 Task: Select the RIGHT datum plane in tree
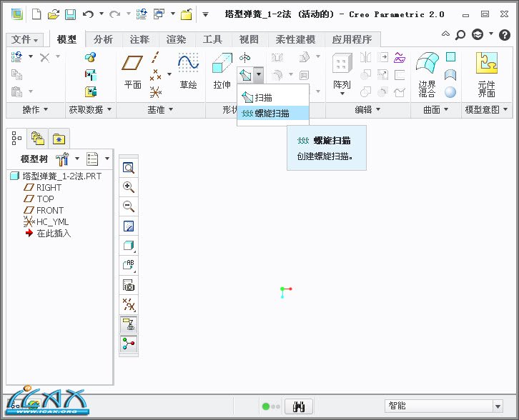[x=42, y=188]
